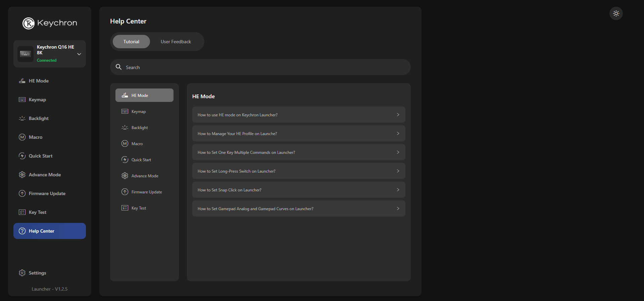Select Keymap in the tutorial category list

coord(139,112)
